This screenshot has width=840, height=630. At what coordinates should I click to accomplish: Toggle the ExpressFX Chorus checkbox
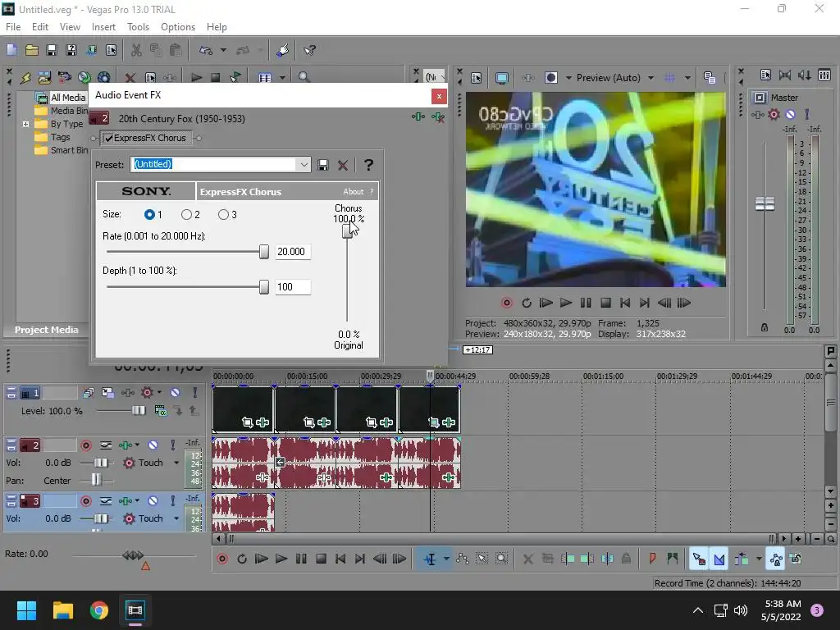click(109, 138)
